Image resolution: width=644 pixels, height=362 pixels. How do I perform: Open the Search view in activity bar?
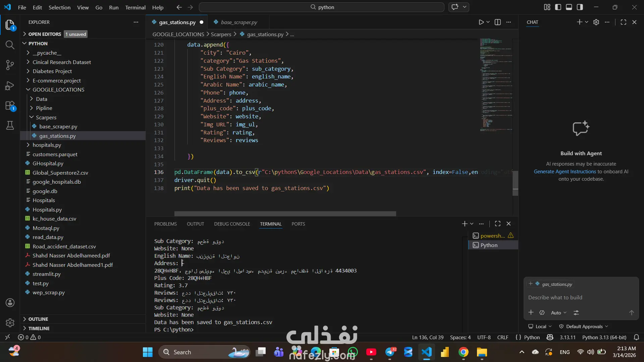10,45
